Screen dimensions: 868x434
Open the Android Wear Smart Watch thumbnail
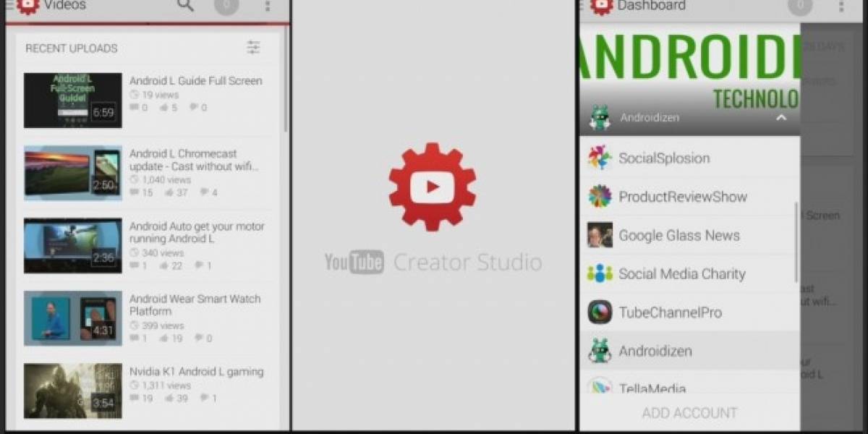pyautogui.click(x=73, y=318)
